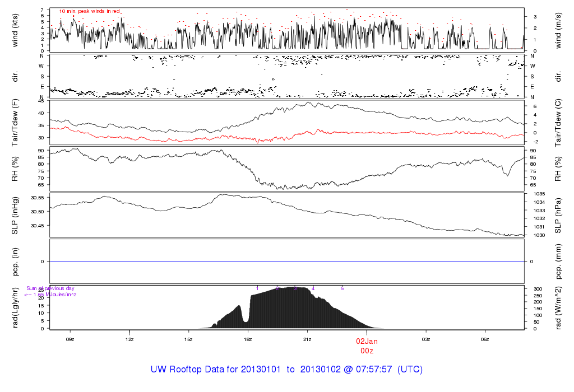Select the red '02Jan 00z' date marker
The height and width of the screenshot is (392, 574).
(x=367, y=345)
